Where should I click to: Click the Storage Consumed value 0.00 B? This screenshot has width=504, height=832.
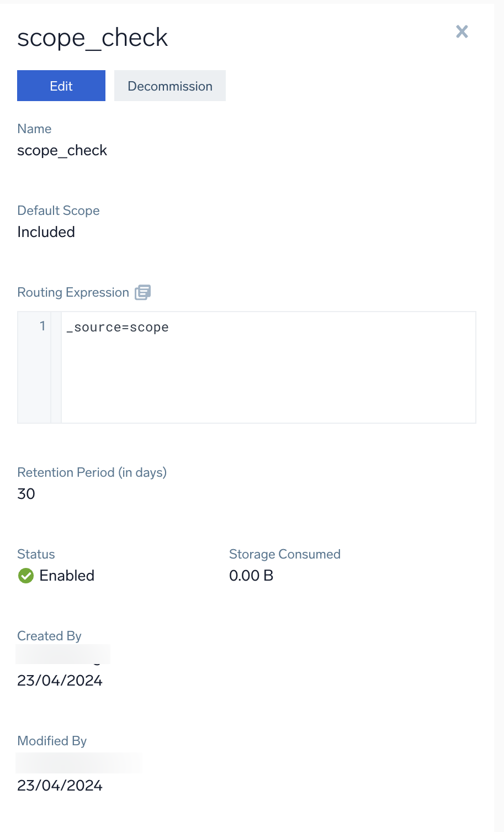click(251, 576)
